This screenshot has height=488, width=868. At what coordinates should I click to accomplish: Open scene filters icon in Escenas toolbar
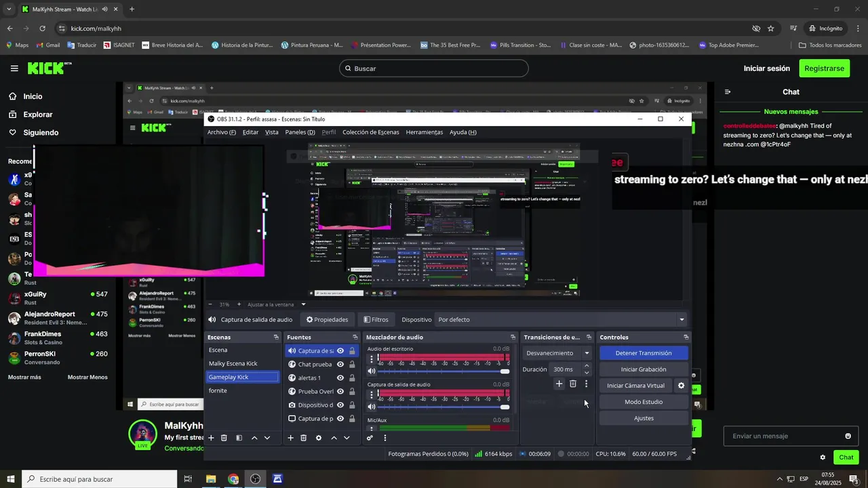pos(239,438)
